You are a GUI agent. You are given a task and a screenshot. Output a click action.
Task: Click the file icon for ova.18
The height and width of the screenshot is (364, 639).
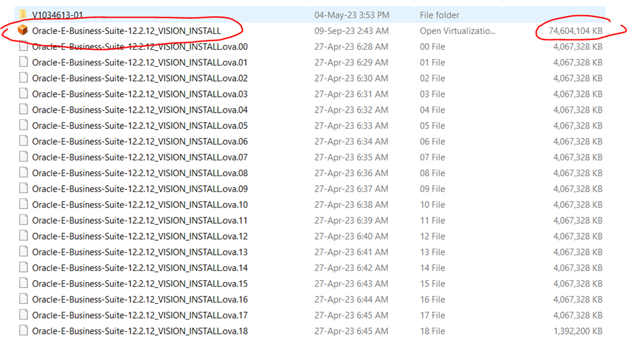coord(24,331)
